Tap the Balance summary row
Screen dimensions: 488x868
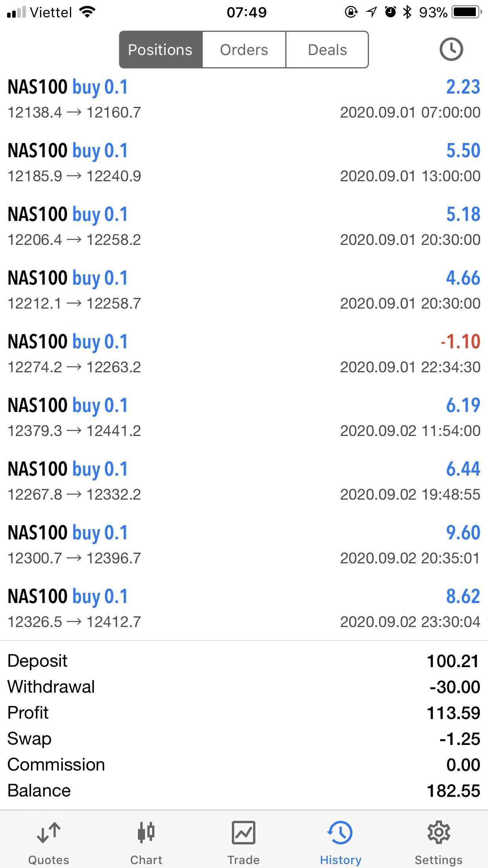(x=244, y=791)
